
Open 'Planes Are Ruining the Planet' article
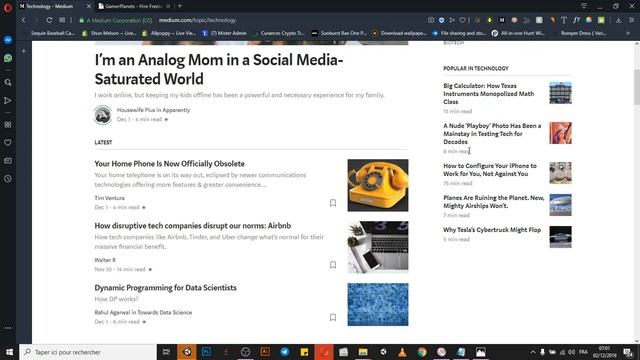(494, 202)
